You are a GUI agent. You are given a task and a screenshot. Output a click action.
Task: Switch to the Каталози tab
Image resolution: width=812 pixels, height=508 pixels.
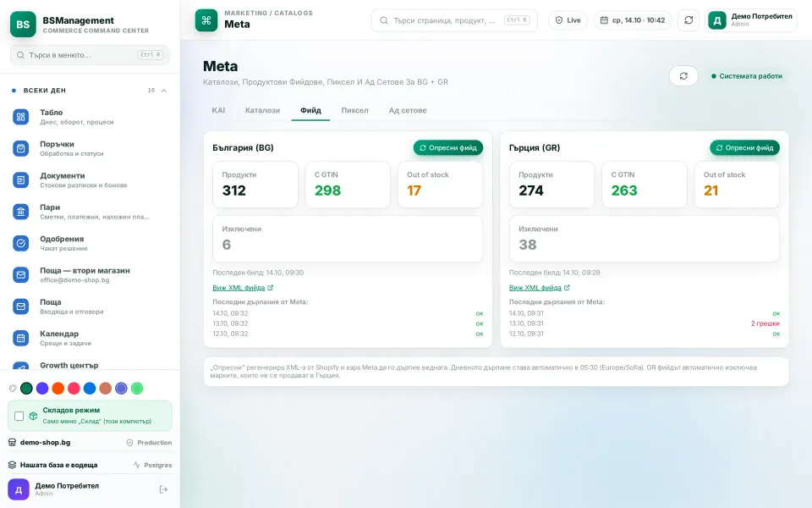click(x=262, y=110)
